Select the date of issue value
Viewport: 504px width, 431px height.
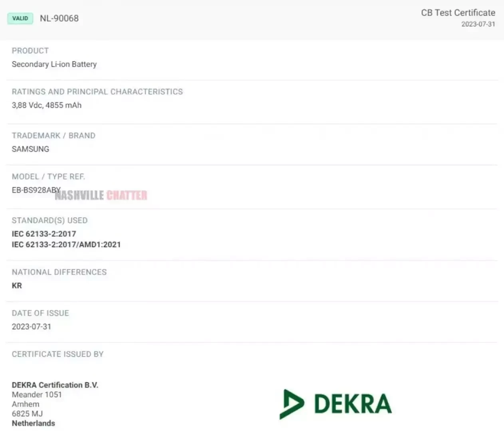tap(32, 327)
